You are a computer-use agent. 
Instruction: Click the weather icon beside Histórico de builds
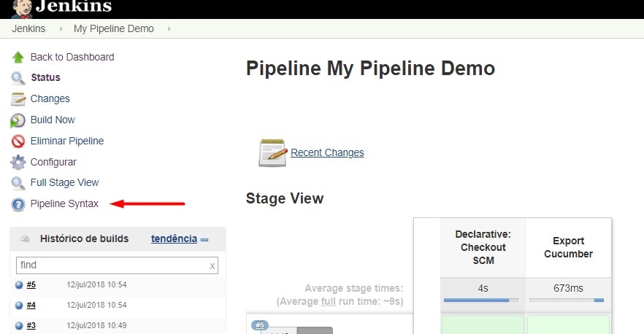[25, 238]
